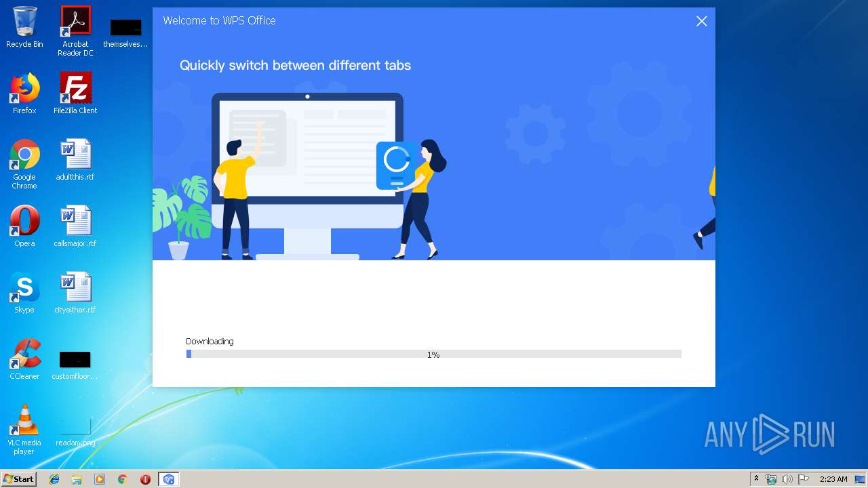Open customfloor file on desktop
The height and width of the screenshot is (488, 868).
coord(75,365)
